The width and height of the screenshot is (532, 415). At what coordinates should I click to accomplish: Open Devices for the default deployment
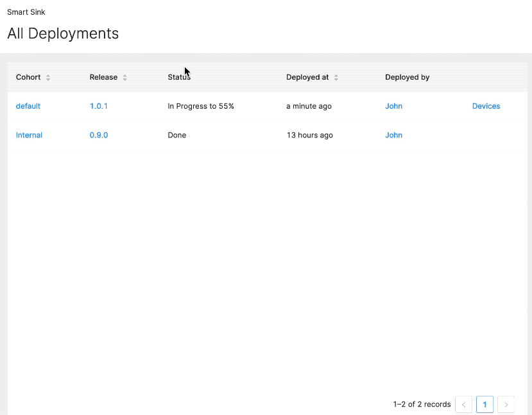pos(486,106)
